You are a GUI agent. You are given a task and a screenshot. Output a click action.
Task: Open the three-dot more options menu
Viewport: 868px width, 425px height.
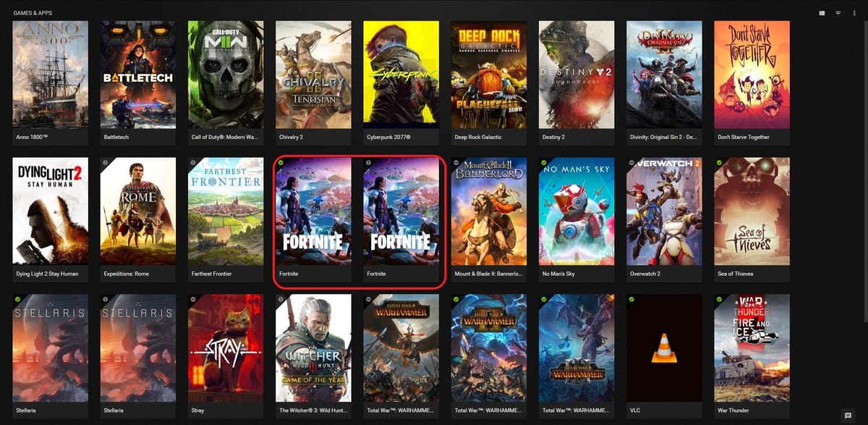pyautogui.click(x=854, y=13)
